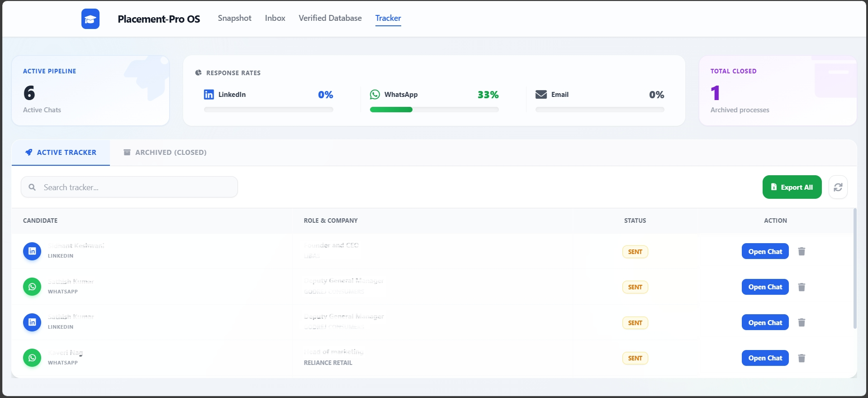
Task: Click the WhatsApp avatar in the Reliance Retail row
Action: (32, 358)
